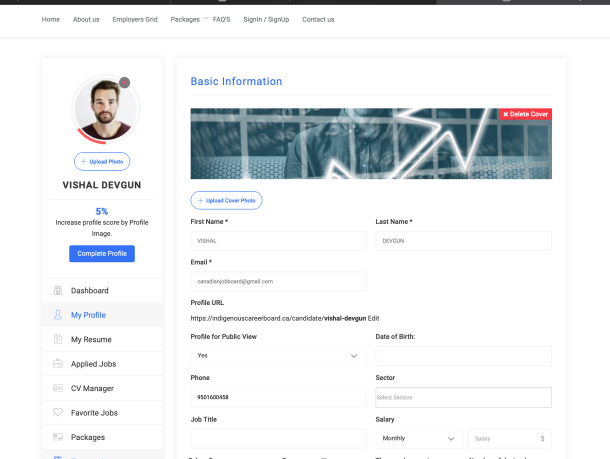Click the Edit link beside profile URL
The height and width of the screenshot is (459, 610).
pyautogui.click(x=373, y=317)
